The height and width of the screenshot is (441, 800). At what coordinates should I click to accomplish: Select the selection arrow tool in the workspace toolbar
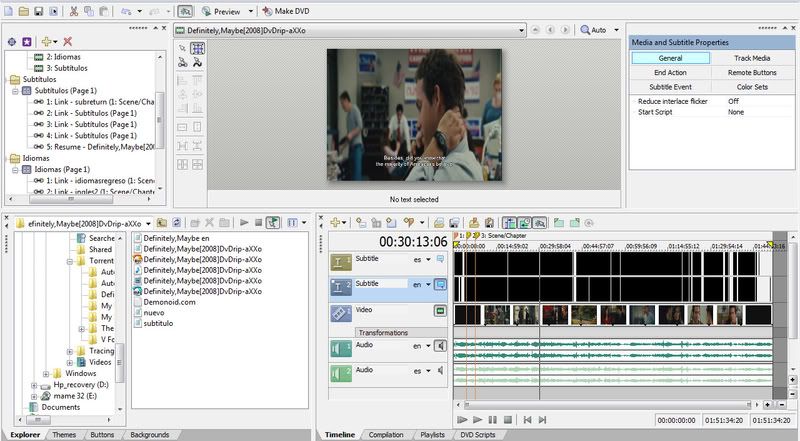(x=183, y=48)
